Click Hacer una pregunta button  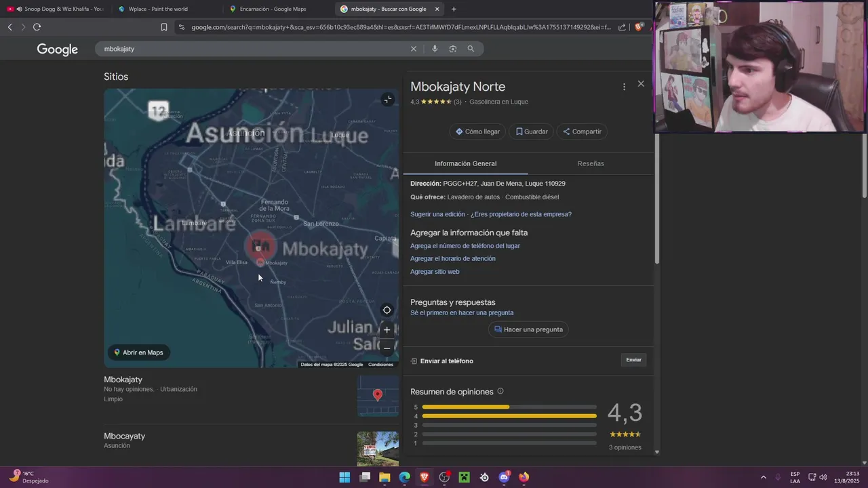528,329
